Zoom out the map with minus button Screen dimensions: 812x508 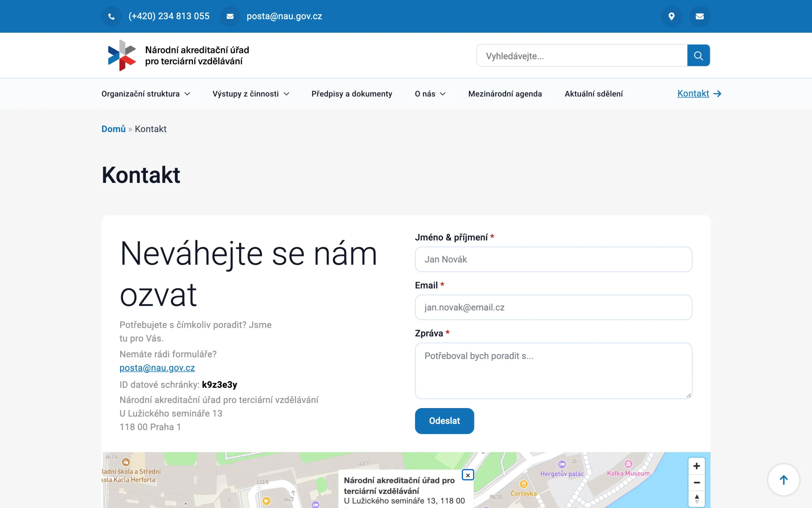pos(696,483)
